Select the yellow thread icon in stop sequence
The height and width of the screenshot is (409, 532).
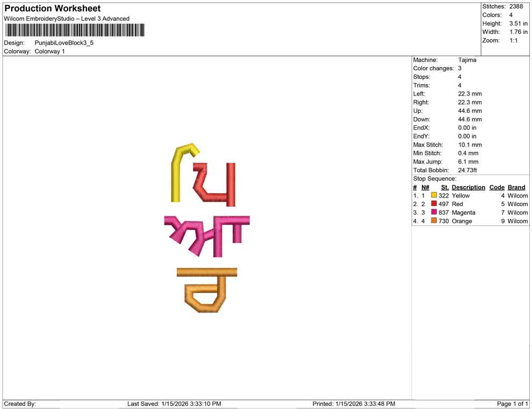point(433,195)
